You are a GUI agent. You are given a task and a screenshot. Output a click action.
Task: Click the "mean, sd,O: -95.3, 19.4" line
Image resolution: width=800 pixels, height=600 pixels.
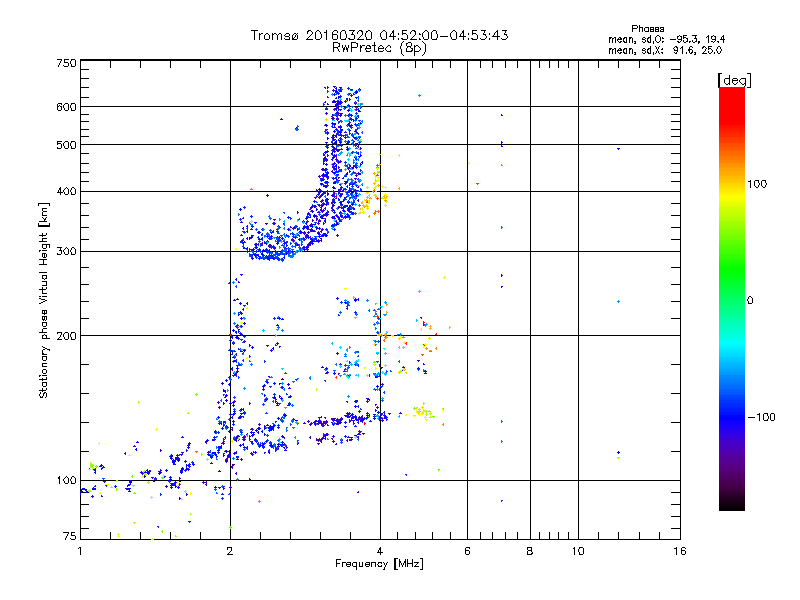point(666,39)
